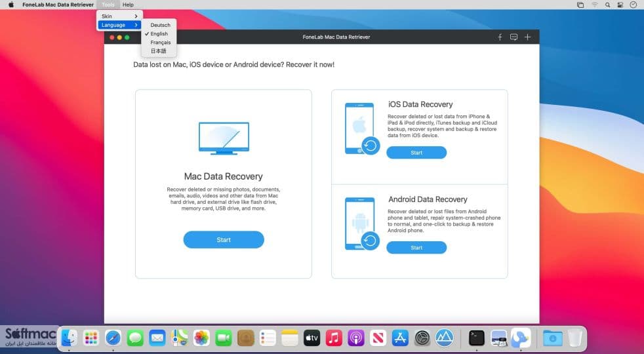
Task: Open Control Center in menu bar
Action: click(x=620, y=5)
